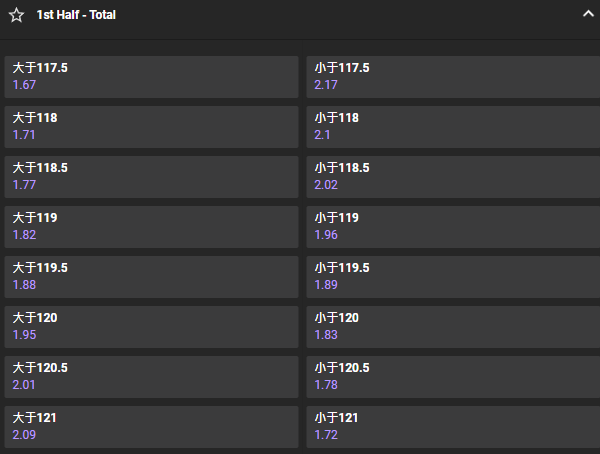Select over 119.5 at 1.88
The height and width of the screenshot is (454, 600).
(x=151, y=277)
